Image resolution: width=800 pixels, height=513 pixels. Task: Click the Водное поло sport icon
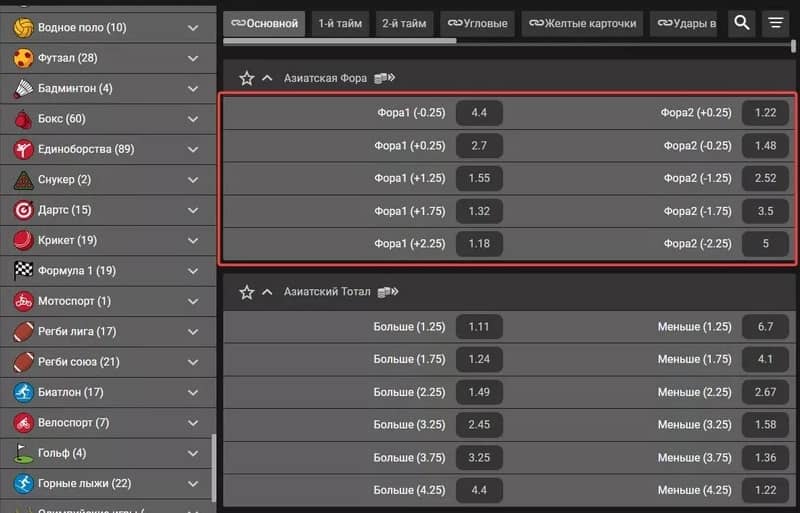coord(23,28)
